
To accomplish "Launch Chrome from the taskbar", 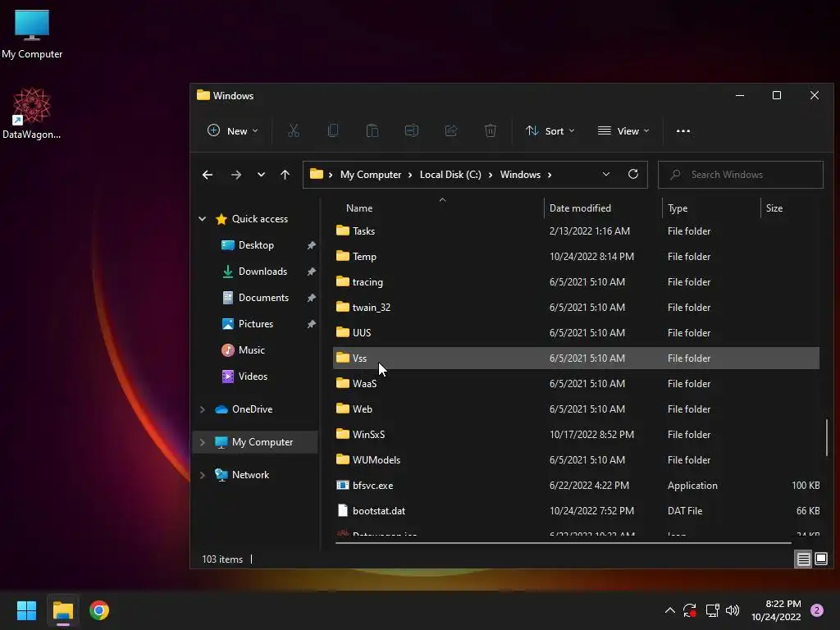I will tap(99, 610).
